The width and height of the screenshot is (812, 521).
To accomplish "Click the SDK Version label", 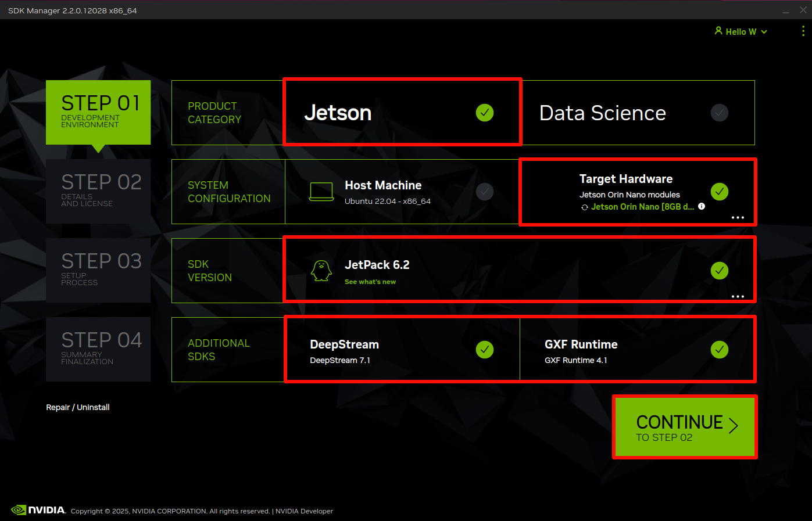I will click(210, 271).
